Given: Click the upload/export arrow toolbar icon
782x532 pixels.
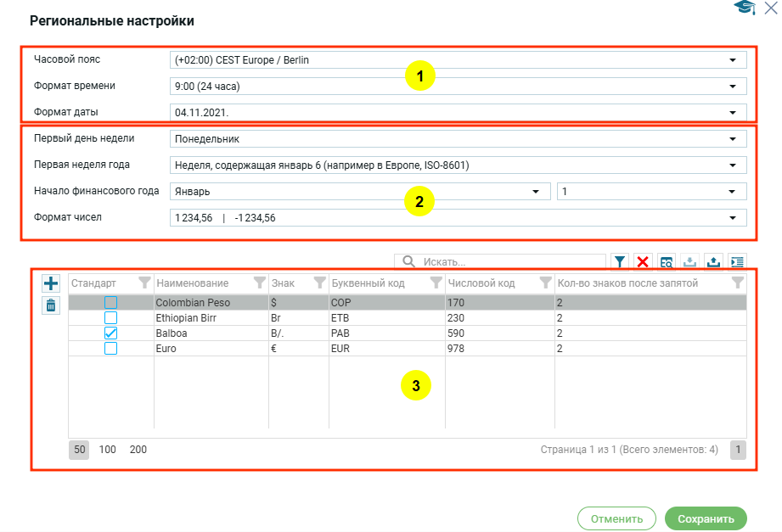Looking at the screenshot, I should click(x=713, y=262).
